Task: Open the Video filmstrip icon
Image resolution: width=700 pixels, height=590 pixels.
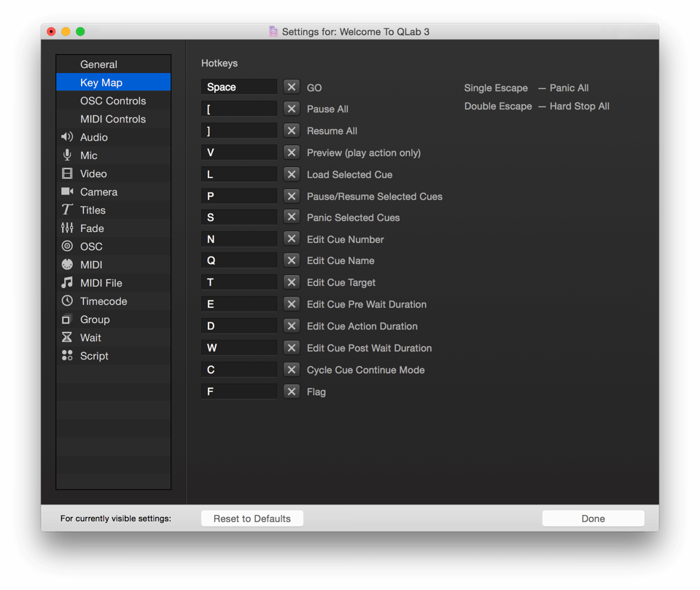Action: (67, 174)
